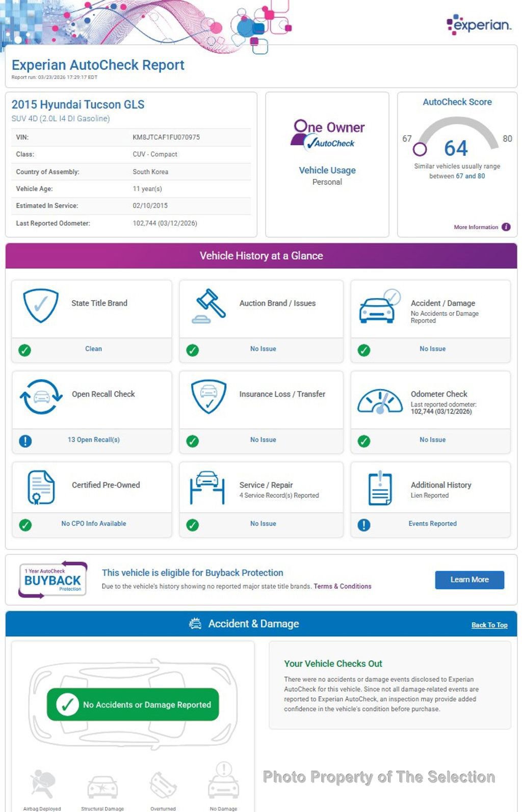Screen dimensions: 522x812
Task: Click the Learn More button
Action: [x=469, y=580]
